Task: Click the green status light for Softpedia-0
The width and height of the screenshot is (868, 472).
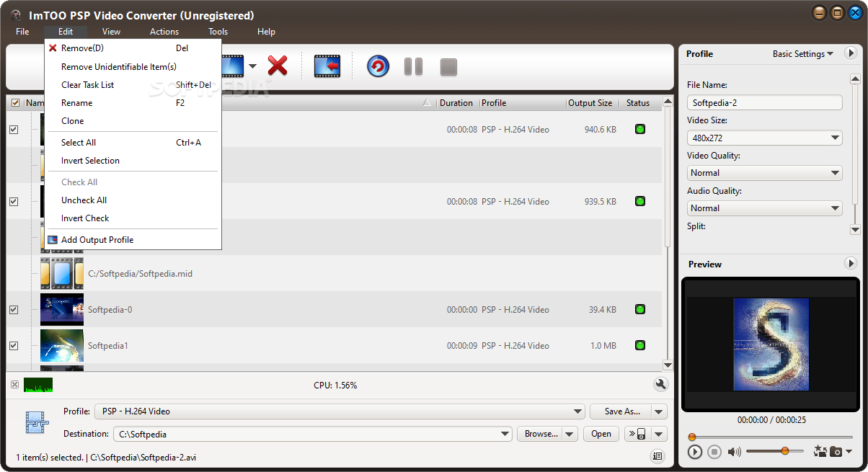Action: point(639,309)
